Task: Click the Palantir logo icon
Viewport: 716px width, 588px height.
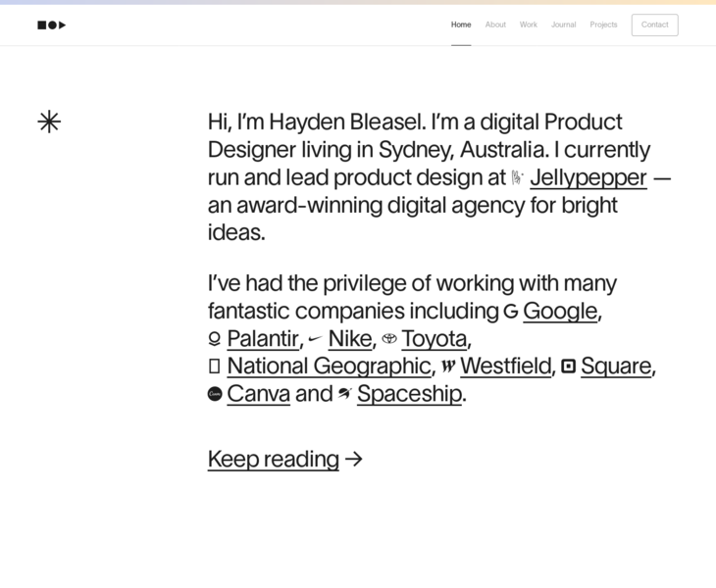Action: click(215, 339)
